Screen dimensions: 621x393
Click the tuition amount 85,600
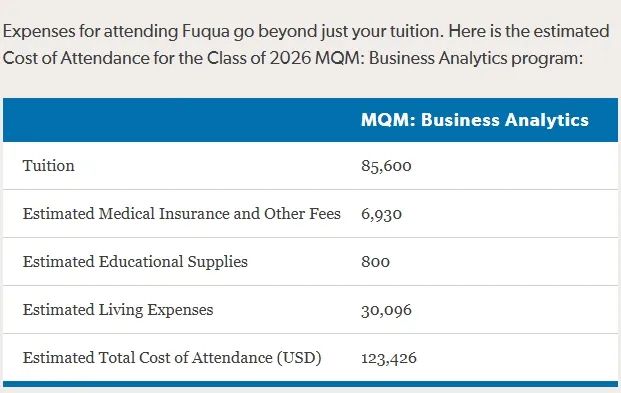pyautogui.click(x=386, y=166)
